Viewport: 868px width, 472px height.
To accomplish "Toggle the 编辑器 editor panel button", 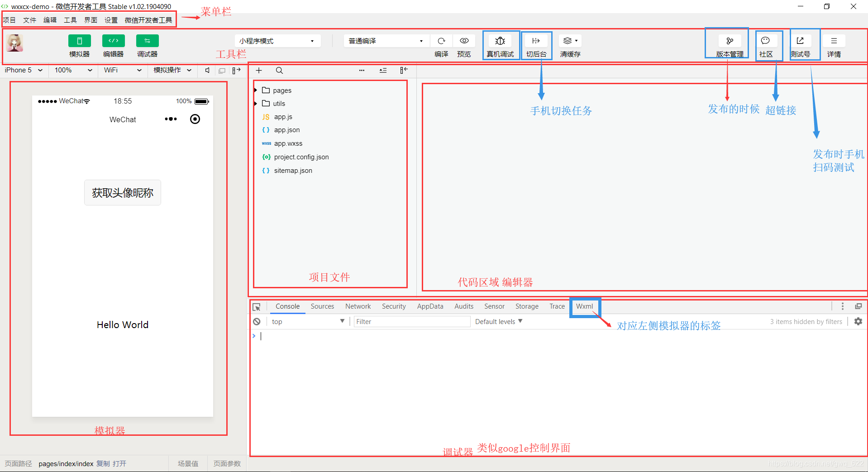I will click(113, 41).
